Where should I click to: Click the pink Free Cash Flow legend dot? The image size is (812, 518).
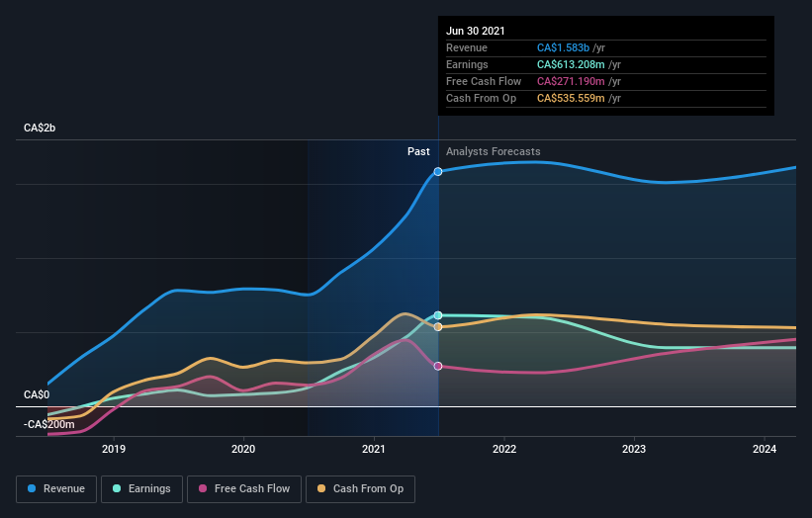click(203, 488)
